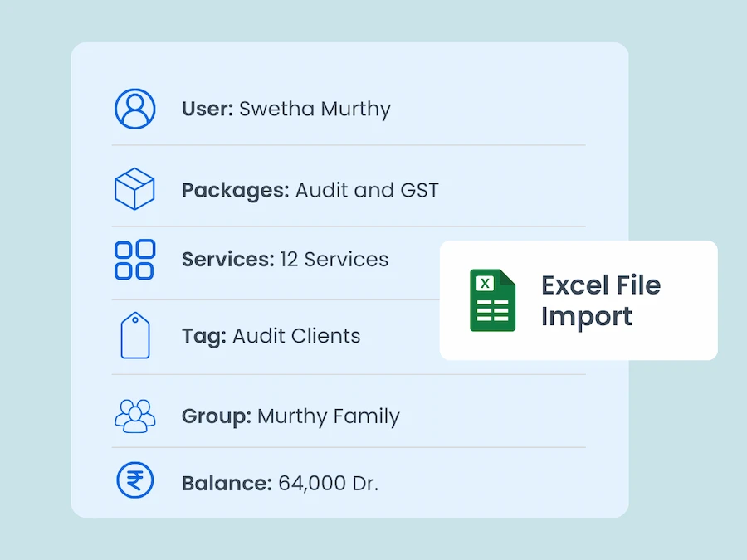Viewport: 747px width, 560px height.
Task: Click the Balance amount 64,000 Dr.
Action: pyautogui.click(x=328, y=482)
